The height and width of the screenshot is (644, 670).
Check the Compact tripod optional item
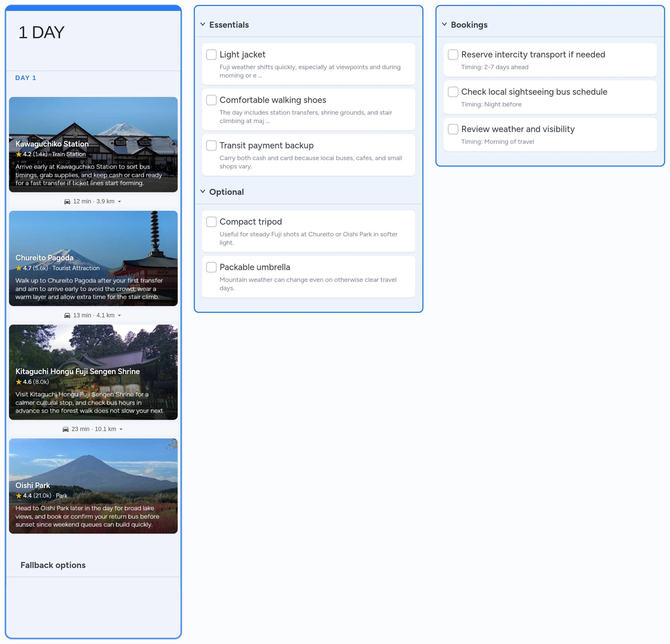tap(211, 222)
